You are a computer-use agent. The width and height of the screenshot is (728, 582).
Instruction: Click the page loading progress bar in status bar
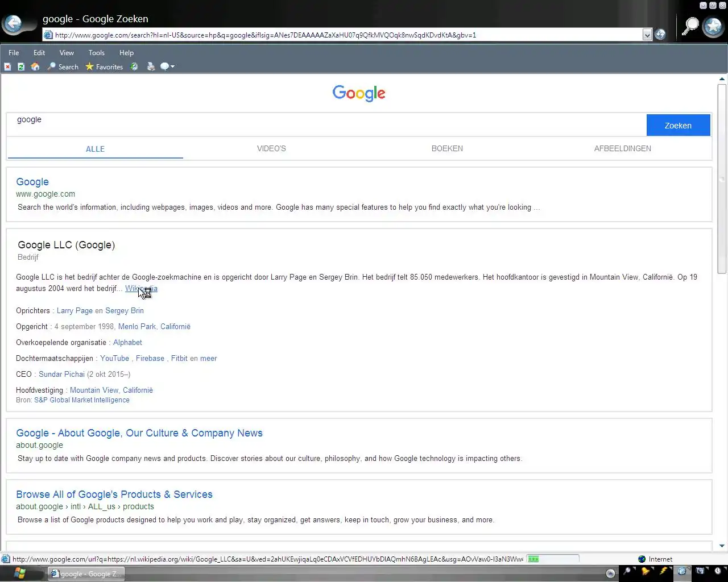point(552,559)
